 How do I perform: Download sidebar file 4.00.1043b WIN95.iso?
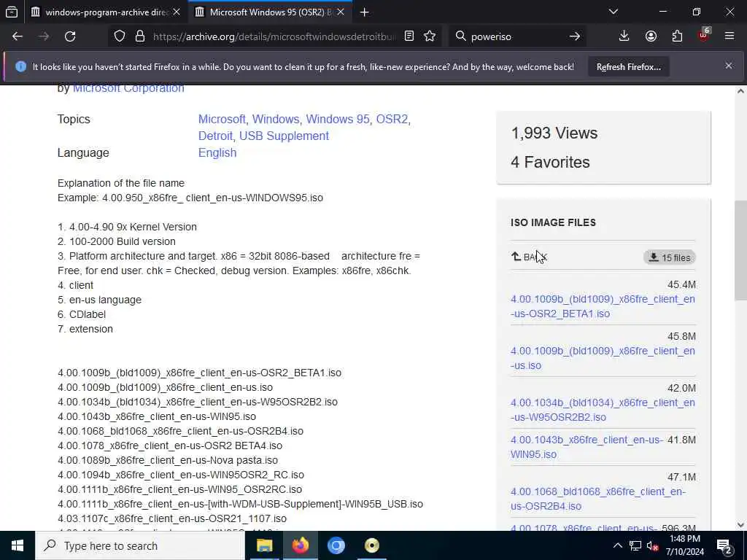(x=587, y=447)
